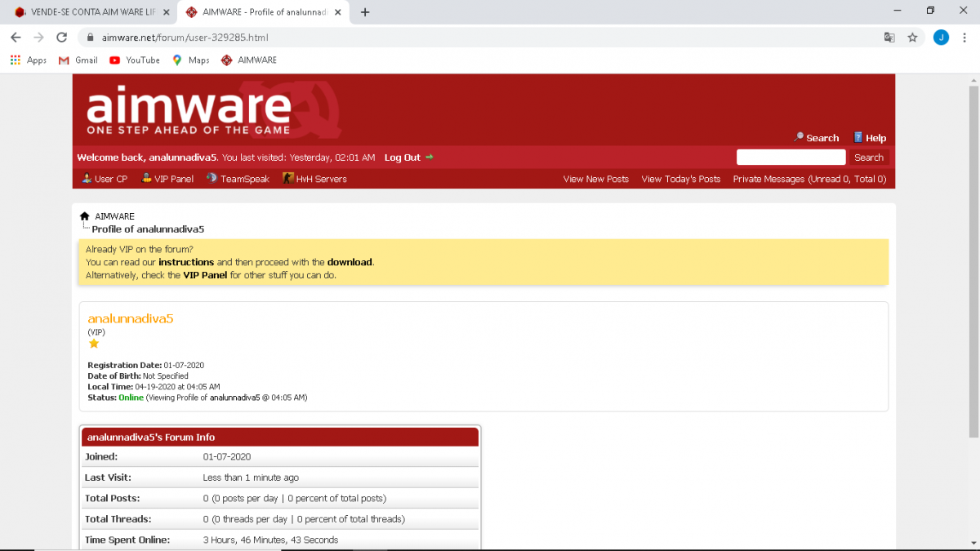Click the site lock icon

[91, 38]
